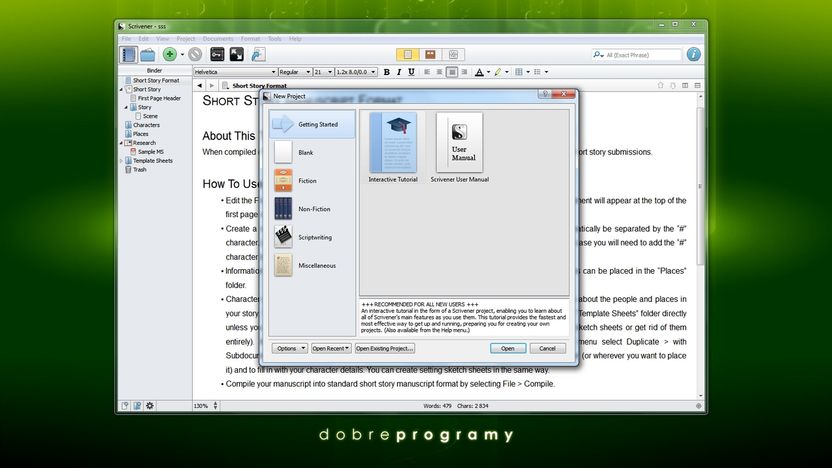Select the Blank template category
The height and width of the screenshot is (468, 832).
pyautogui.click(x=312, y=153)
